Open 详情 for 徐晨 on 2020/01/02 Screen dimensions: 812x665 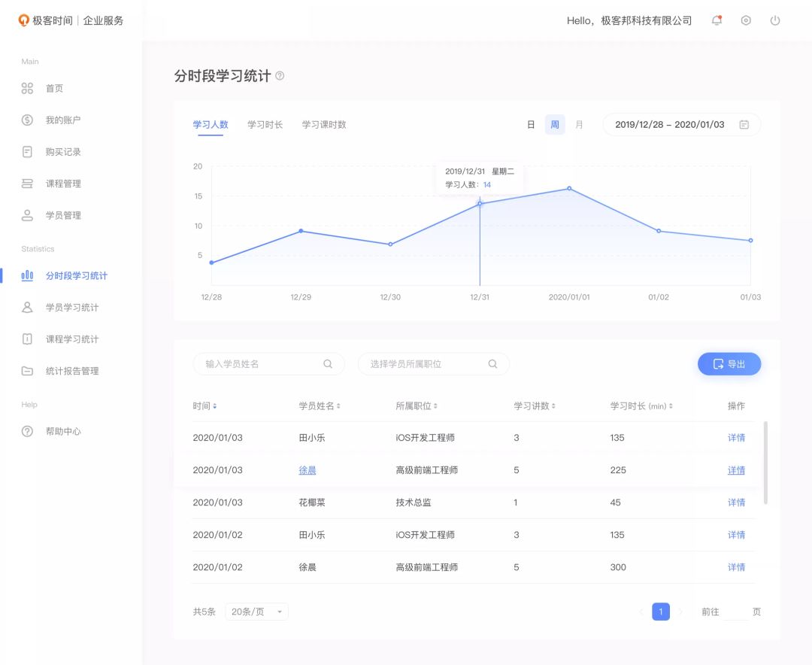coord(736,567)
